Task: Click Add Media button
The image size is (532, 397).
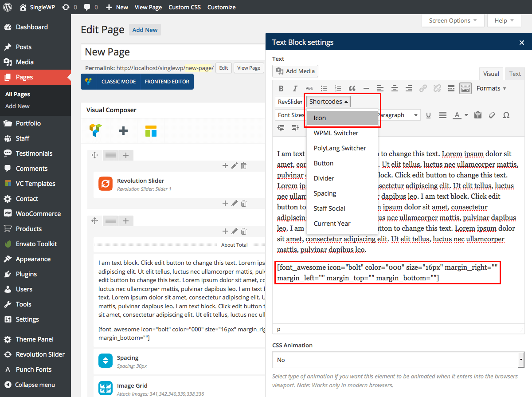Action: (295, 71)
